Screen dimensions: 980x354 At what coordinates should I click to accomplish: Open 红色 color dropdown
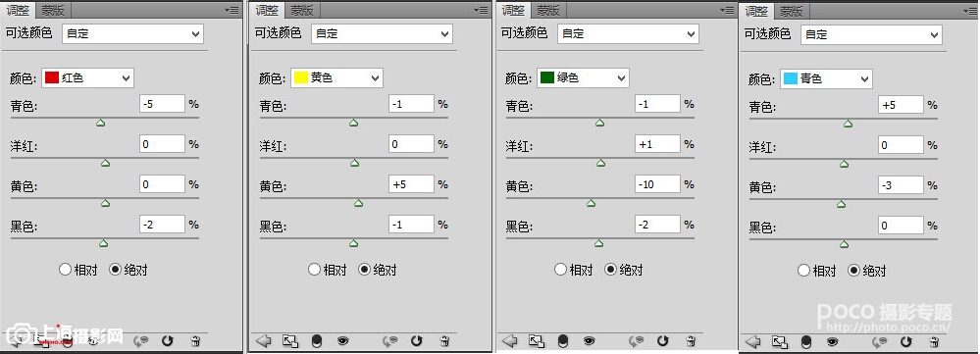coord(87,77)
